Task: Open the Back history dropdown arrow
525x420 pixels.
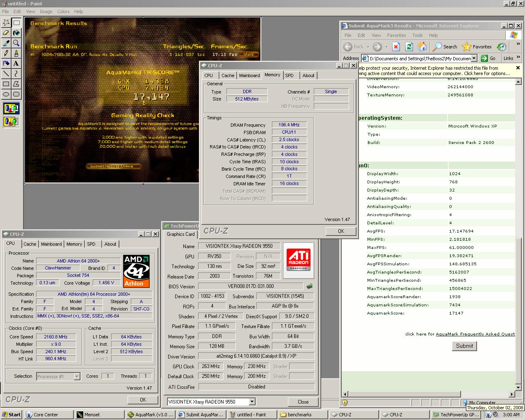Action: 368,47
